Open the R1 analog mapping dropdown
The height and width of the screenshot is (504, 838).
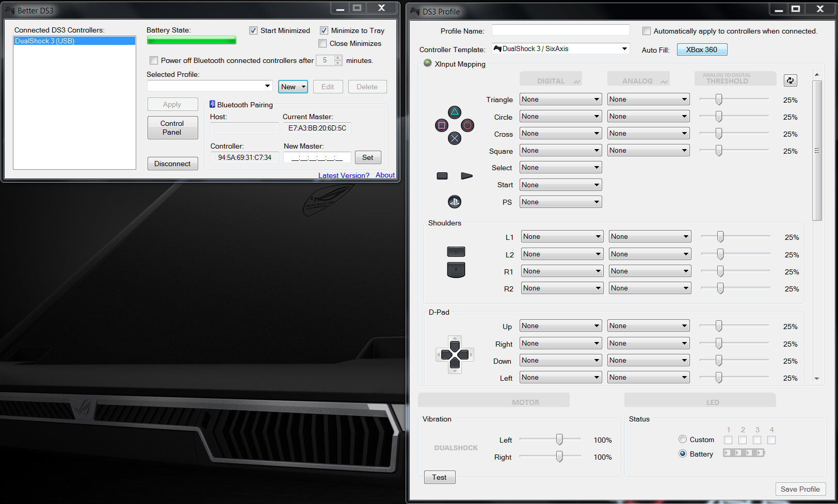pos(650,271)
